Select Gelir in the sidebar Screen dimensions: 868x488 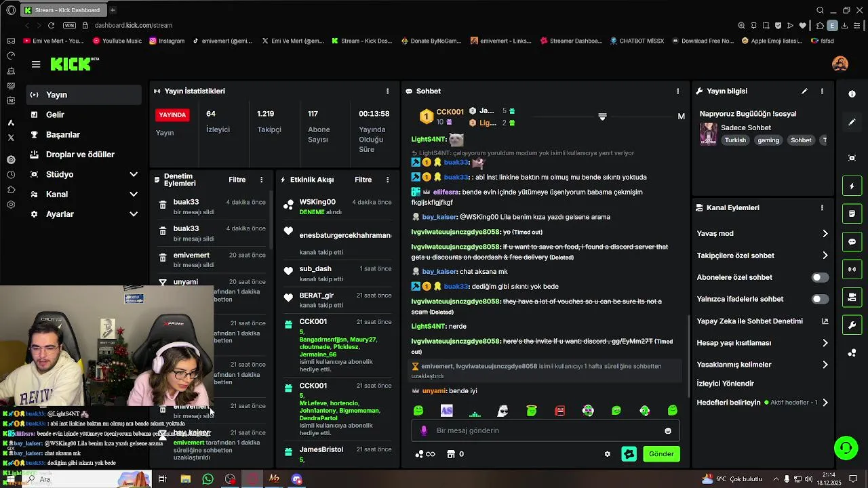click(x=84, y=115)
